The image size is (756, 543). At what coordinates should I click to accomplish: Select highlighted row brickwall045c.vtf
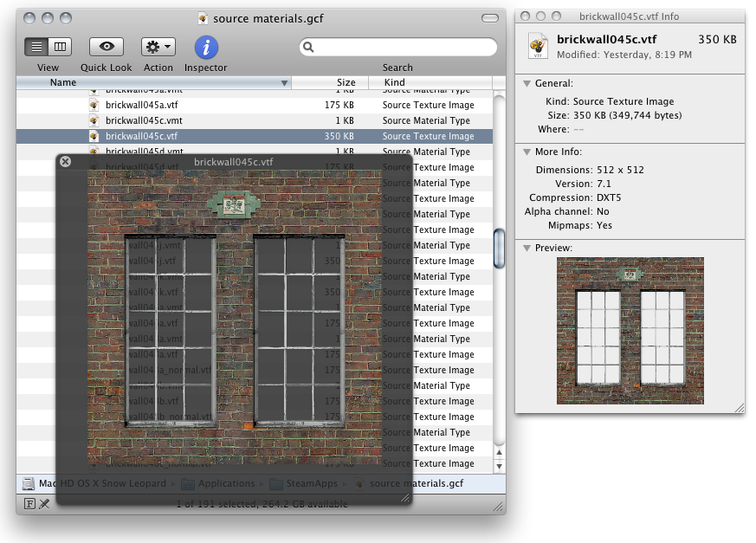[255, 136]
